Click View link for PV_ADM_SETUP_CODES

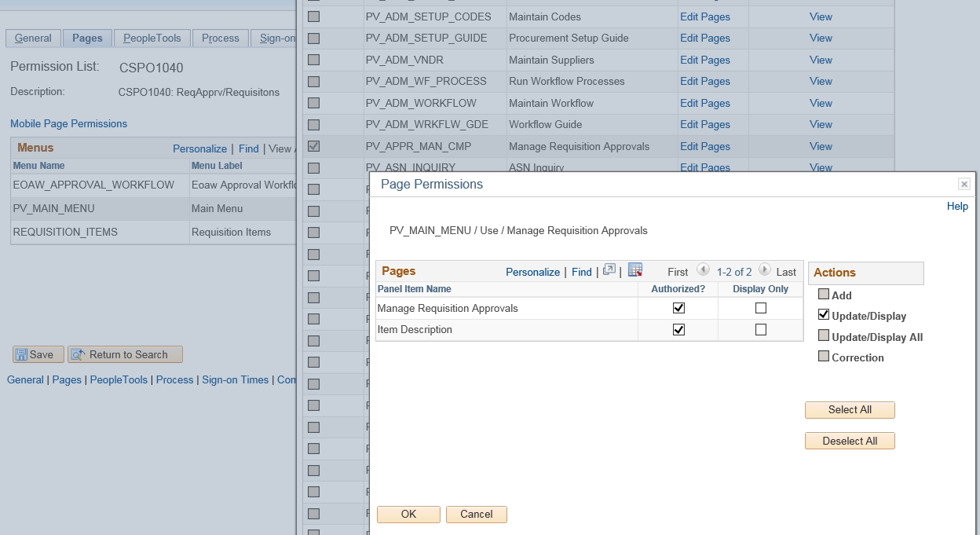point(821,16)
